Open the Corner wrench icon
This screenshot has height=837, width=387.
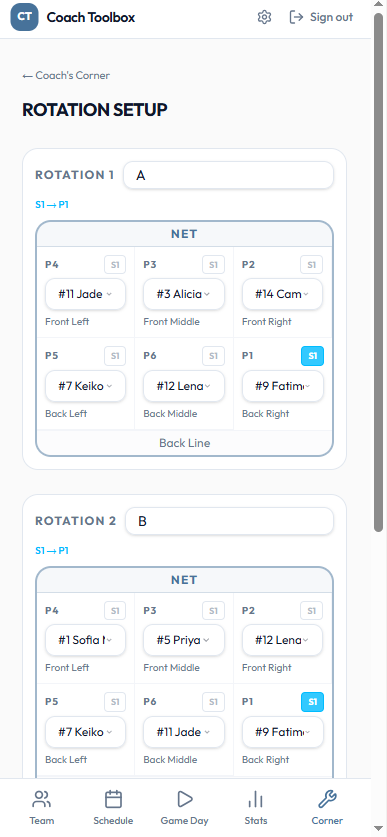tap(327, 799)
